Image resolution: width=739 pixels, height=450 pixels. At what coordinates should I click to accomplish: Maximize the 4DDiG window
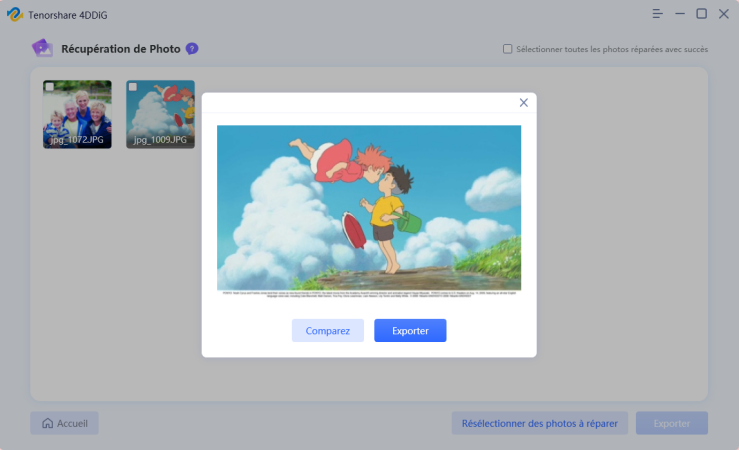[x=702, y=14]
